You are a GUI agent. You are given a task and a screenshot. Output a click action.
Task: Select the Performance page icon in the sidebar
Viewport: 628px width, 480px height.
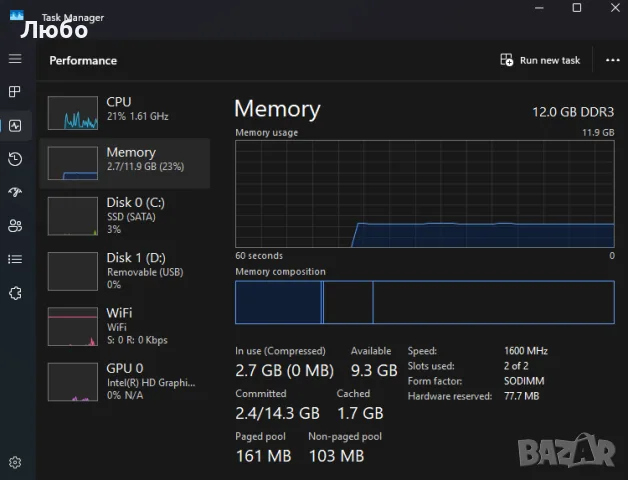pos(15,126)
